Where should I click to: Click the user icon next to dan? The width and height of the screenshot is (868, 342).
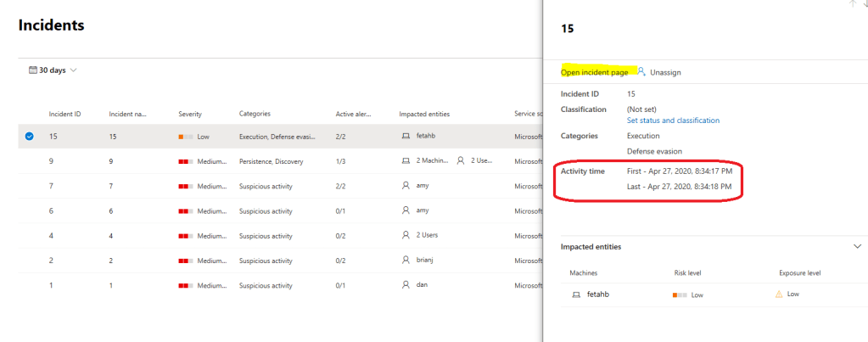pyautogui.click(x=406, y=285)
